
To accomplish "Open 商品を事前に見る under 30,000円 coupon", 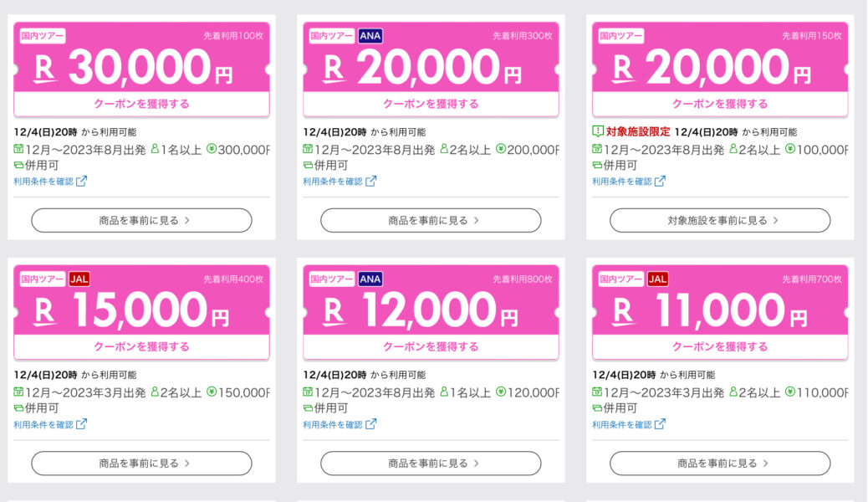I will click(141, 220).
